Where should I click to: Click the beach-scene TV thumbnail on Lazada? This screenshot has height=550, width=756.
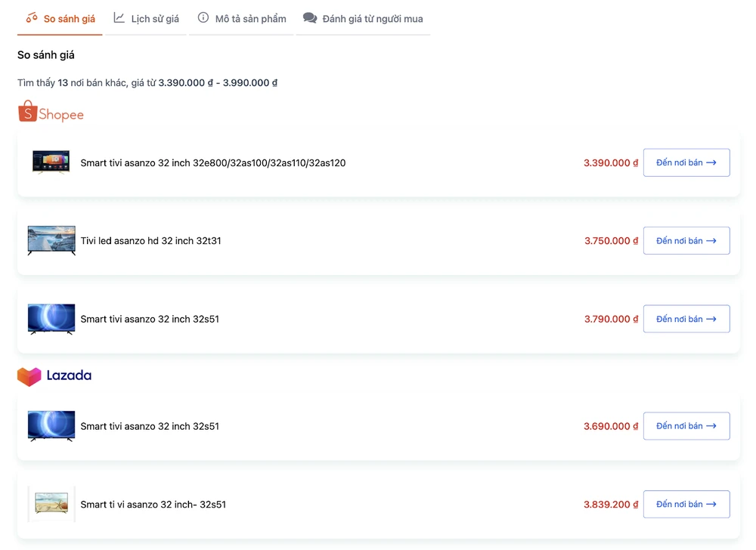pyautogui.click(x=51, y=504)
